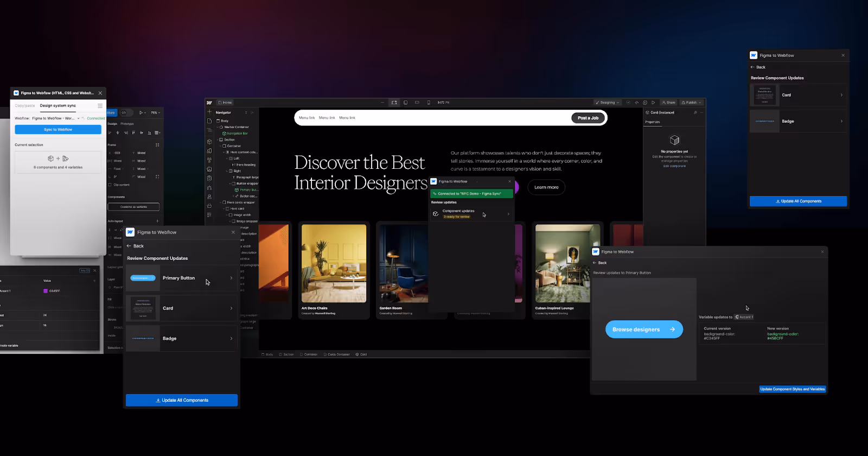868x456 pixels.
Task: Open the comments icon in Webflow toolbar
Action: pos(645,103)
